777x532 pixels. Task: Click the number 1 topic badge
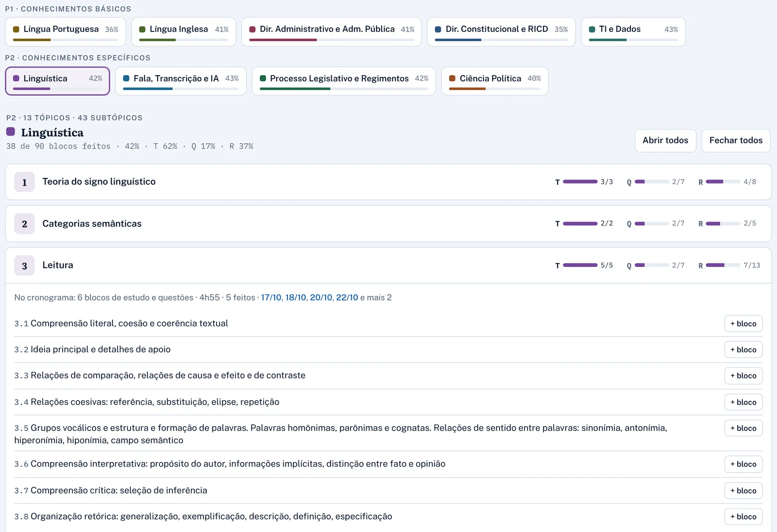24,182
